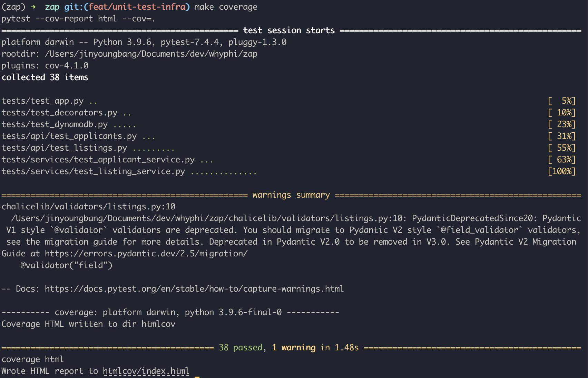Click the green prompt arrow icon
Viewport: 588px width, 378px height.
coord(33,7)
